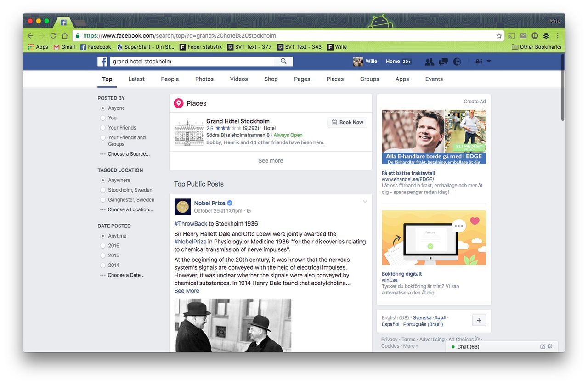Open the Messages icon in Facebook header
Image resolution: width=588 pixels, height=385 pixels.
click(443, 62)
